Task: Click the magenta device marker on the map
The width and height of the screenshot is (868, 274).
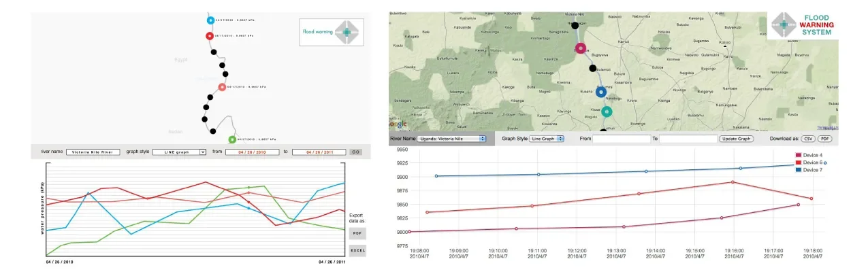Action: pyautogui.click(x=580, y=48)
